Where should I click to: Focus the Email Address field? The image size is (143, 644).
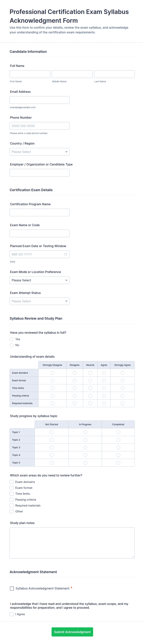coord(40,100)
